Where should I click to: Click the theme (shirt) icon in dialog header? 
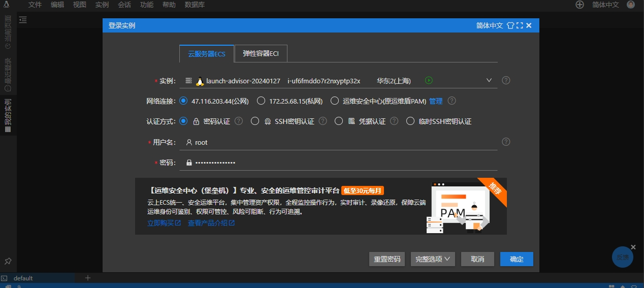coord(510,25)
